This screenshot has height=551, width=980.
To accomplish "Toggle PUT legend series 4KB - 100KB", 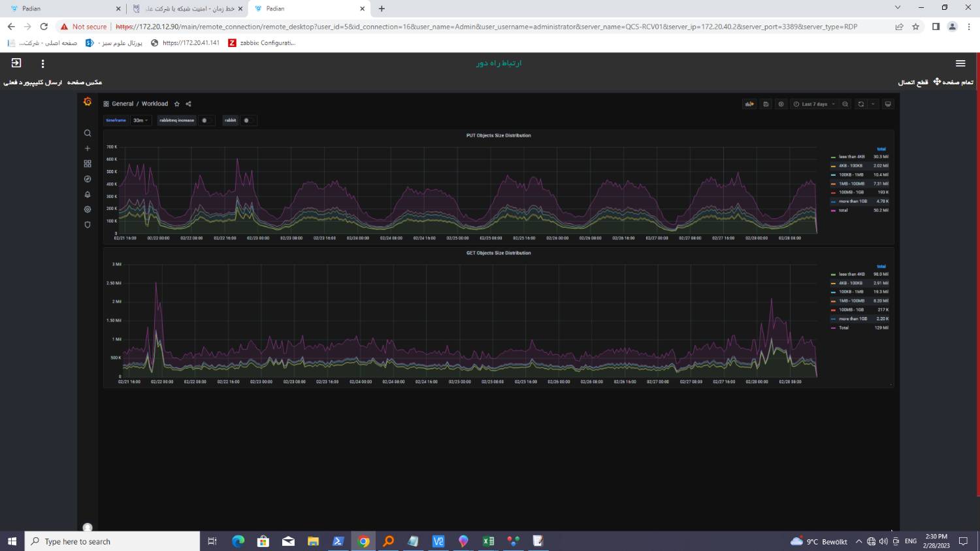I will [x=851, y=166].
